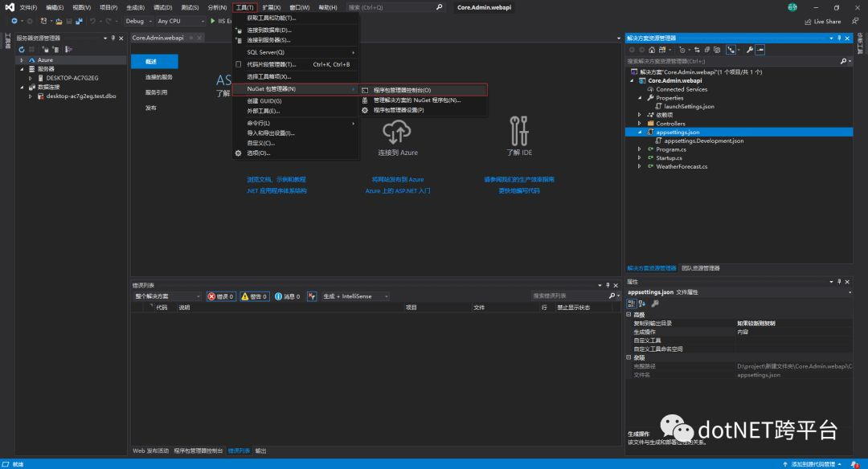This screenshot has width=868, height=469.
Task: Click the 发布 item in the overview sidebar
Action: (x=150, y=108)
